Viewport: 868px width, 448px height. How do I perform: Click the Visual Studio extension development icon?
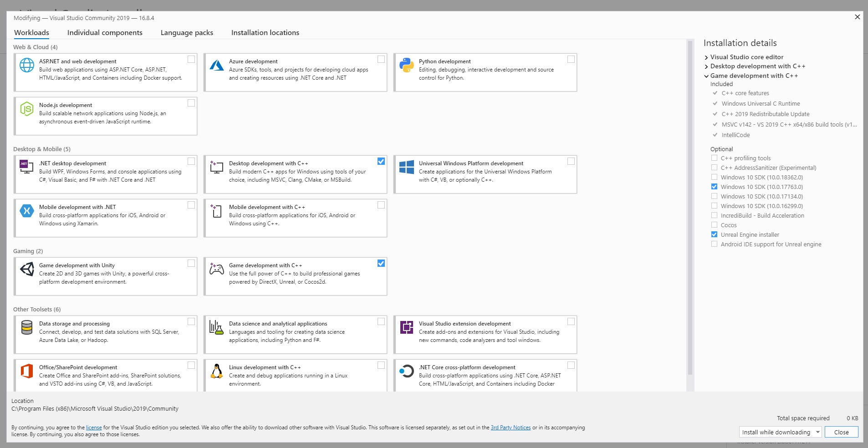407,327
